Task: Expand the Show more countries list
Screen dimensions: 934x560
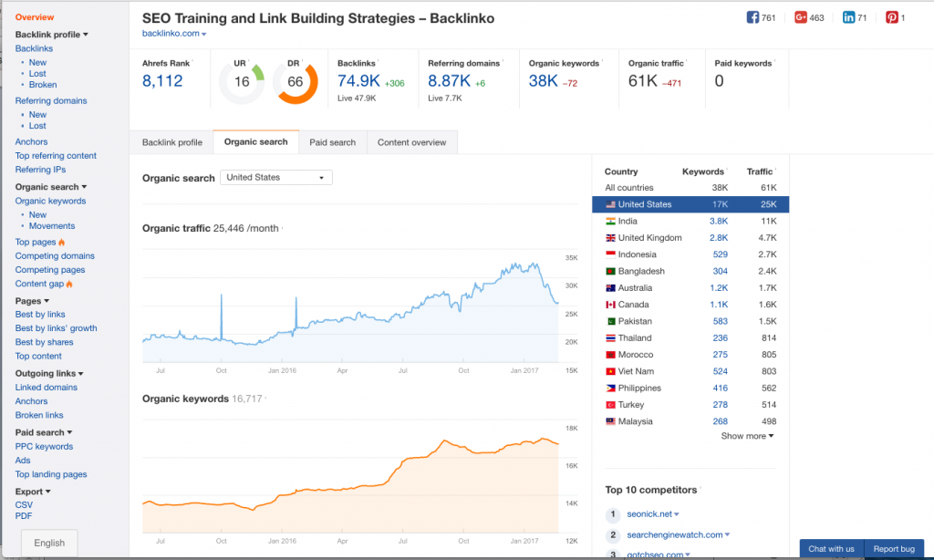Action: click(x=747, y=436)
